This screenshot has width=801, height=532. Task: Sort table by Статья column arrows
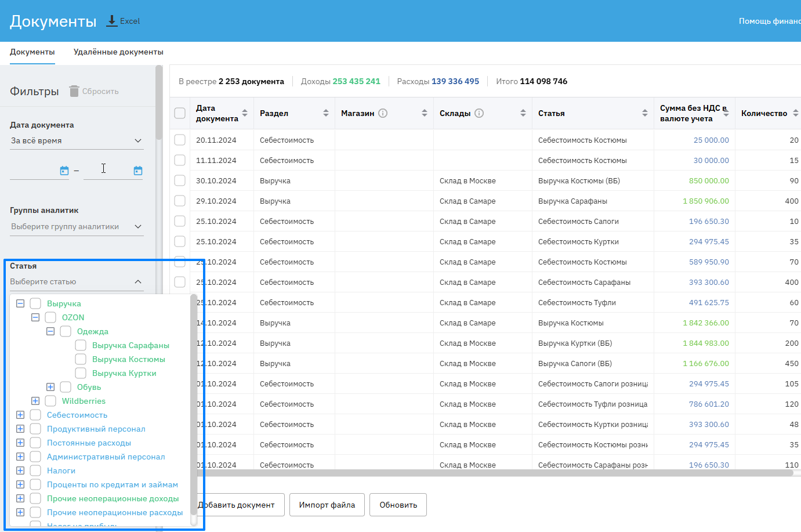tap(645, 113)
